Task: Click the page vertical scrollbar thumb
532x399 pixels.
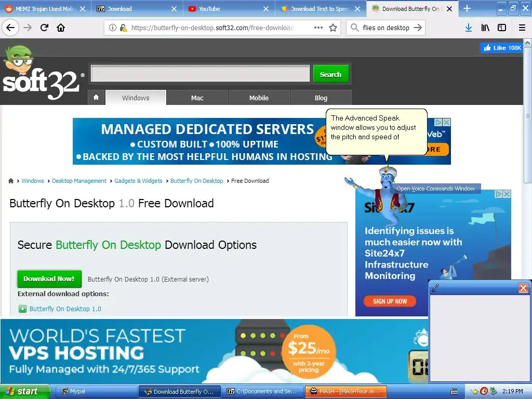Action: coord(528,115)
